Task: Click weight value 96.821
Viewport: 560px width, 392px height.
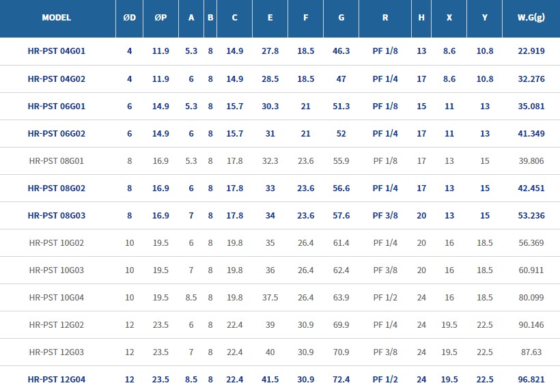Action: click(531, 380)
